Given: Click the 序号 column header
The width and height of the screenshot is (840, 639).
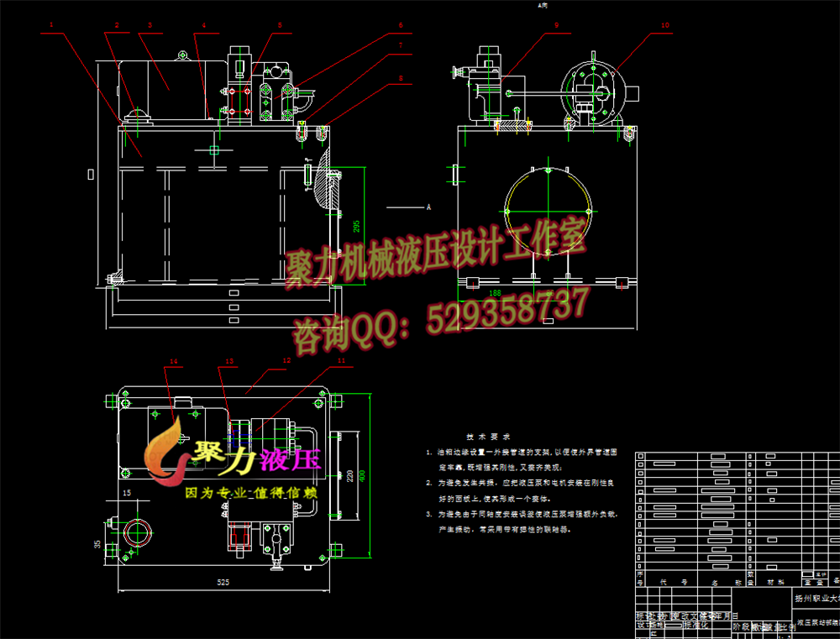Looking at the screenshot, I should click(x=639, y=579).
